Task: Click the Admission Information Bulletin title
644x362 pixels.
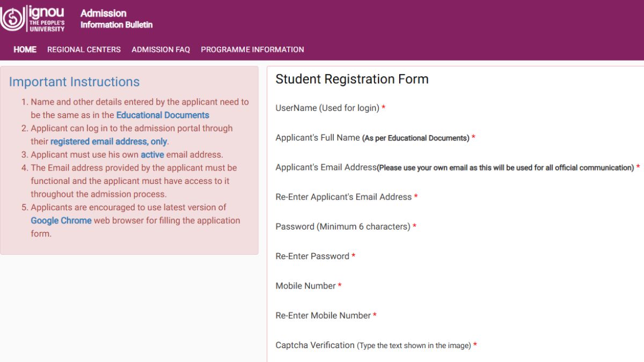Action: [x=116, y=19]
